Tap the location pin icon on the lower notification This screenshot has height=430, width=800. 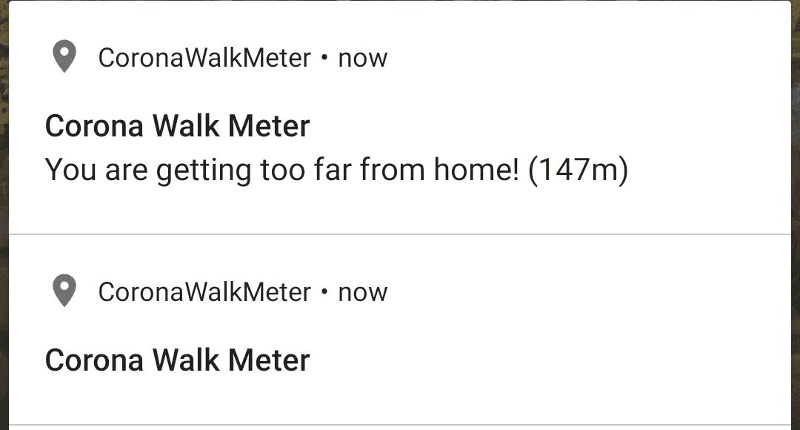64,290
